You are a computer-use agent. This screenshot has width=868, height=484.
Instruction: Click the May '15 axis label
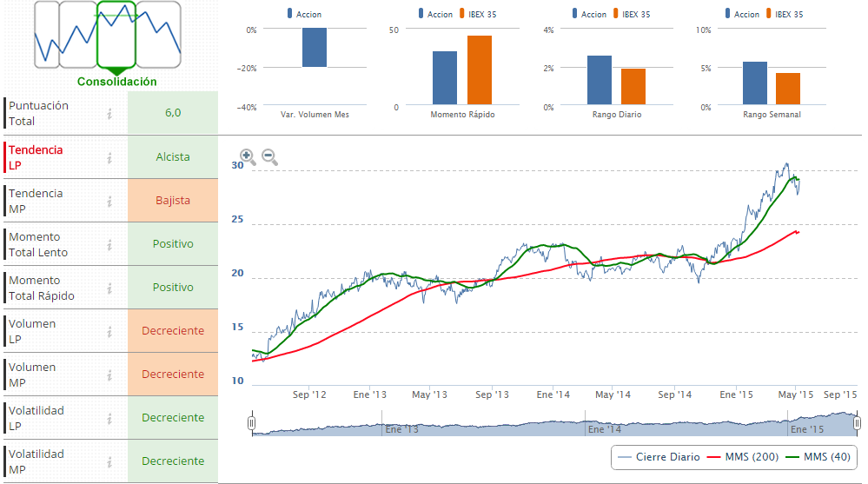pyautogui.click(x=796, y=394)
